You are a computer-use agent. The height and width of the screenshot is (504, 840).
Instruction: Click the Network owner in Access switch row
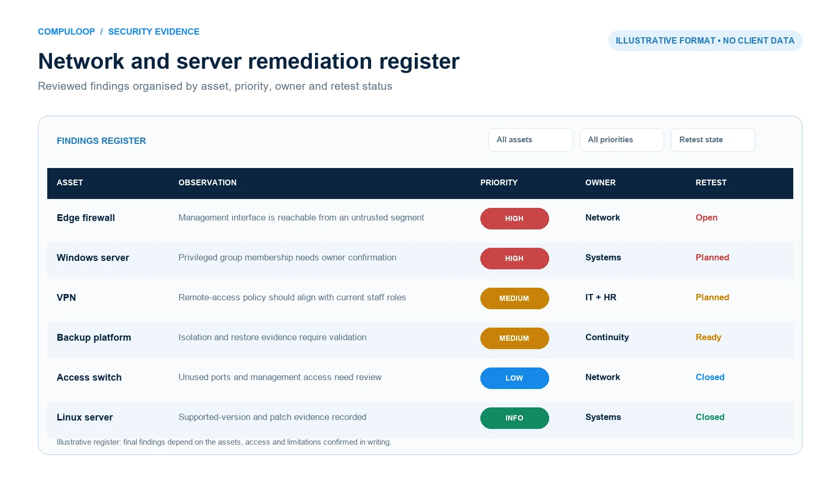click(603, 377)
